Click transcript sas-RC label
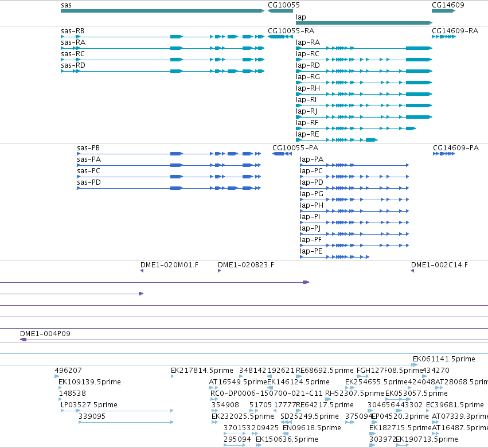 73,54
